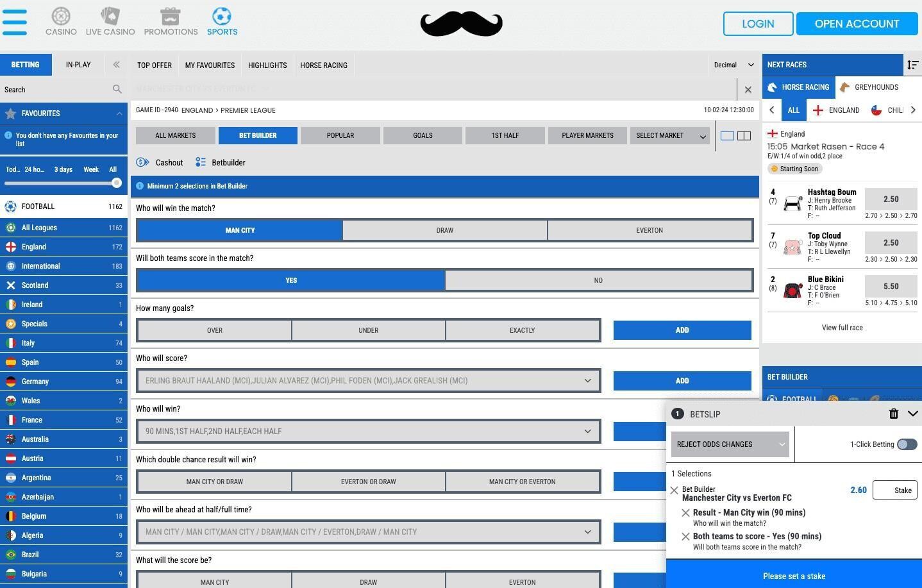Open the half/full time result dropdown
Screen dimensions: 922x588
tap(369, 532)
